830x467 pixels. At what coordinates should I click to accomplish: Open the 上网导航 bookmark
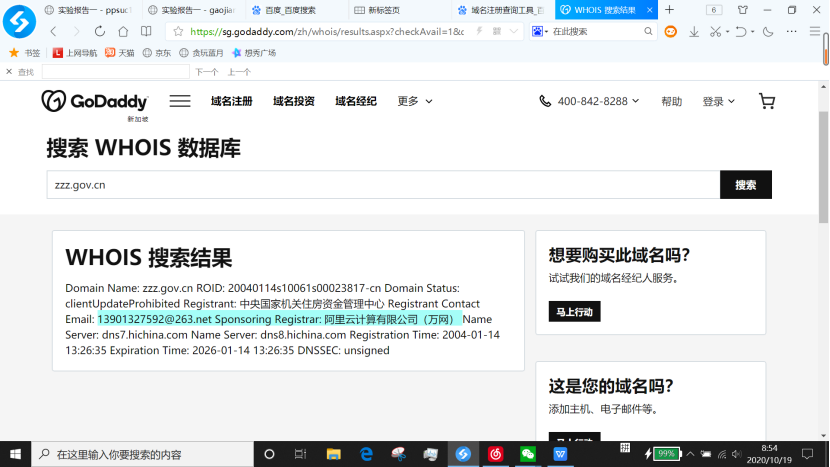point(75,53)
